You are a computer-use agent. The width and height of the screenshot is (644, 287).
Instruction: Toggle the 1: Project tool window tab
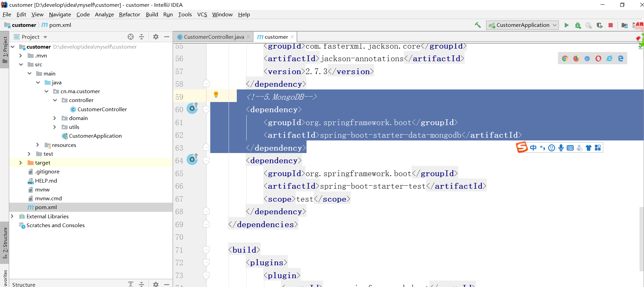pos(5,50)
